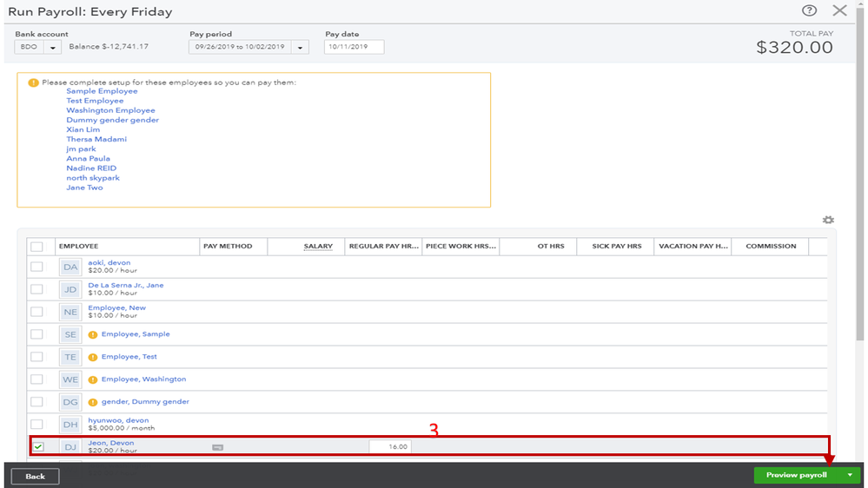Check the box for Employee, Washington

37,379
